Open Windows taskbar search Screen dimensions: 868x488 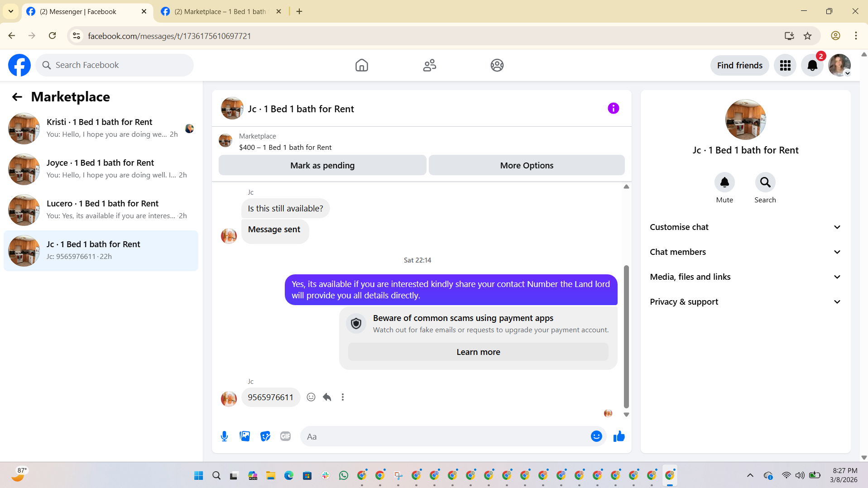216,475
